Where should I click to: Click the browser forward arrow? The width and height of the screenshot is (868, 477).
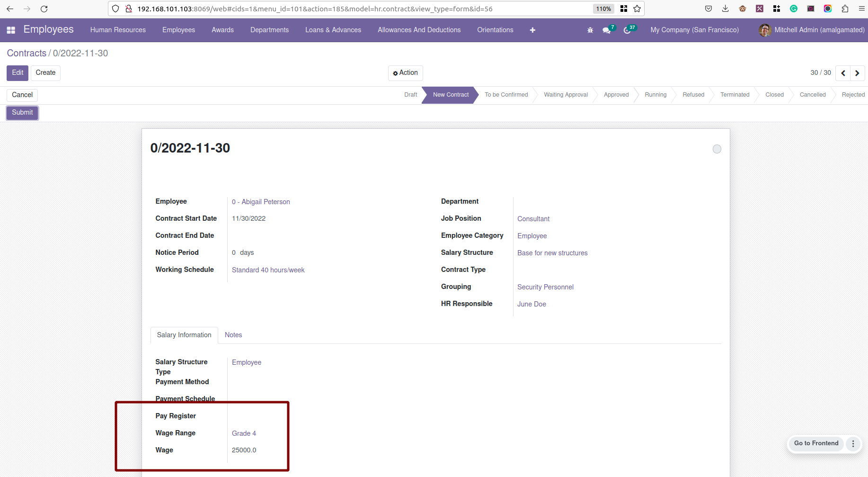click(27, 9)
